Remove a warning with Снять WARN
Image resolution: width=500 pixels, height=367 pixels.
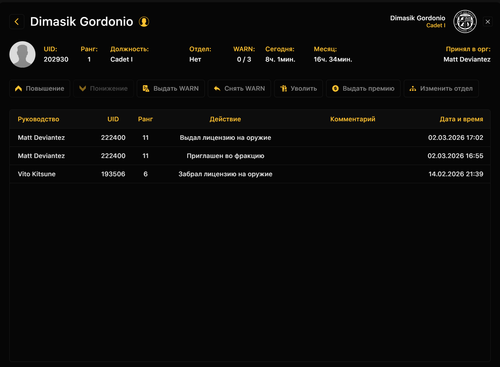coord(239,89)
